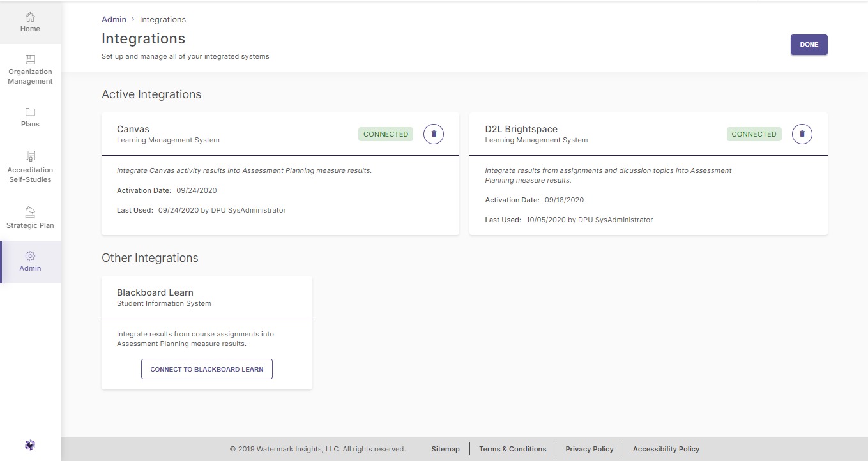Select the Blackboard Learn card title
The width and height of the screenshot is (868, 461).
(x=155, y=292)
